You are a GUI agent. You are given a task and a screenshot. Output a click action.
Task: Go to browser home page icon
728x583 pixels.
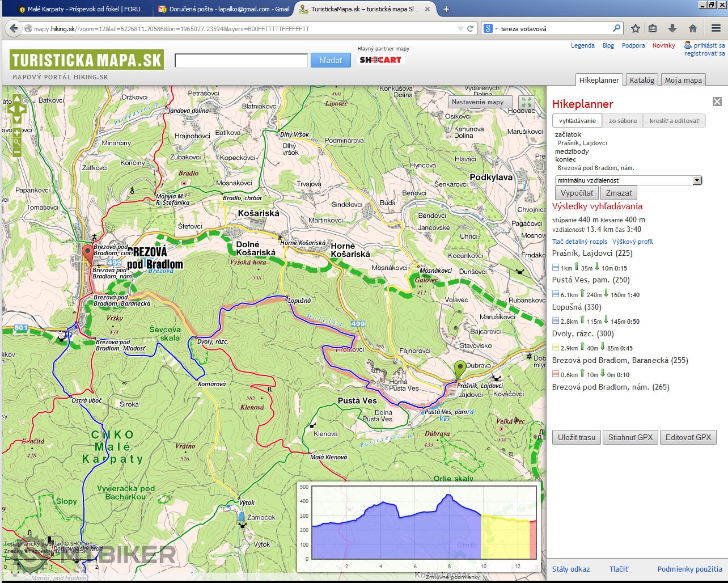point(692,28)
